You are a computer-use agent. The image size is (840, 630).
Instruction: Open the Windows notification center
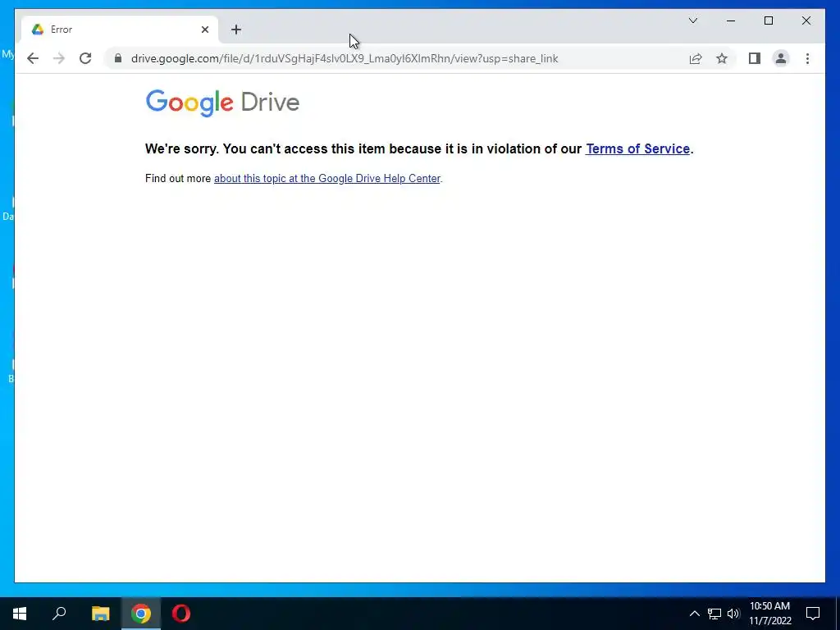pos(813,614)
